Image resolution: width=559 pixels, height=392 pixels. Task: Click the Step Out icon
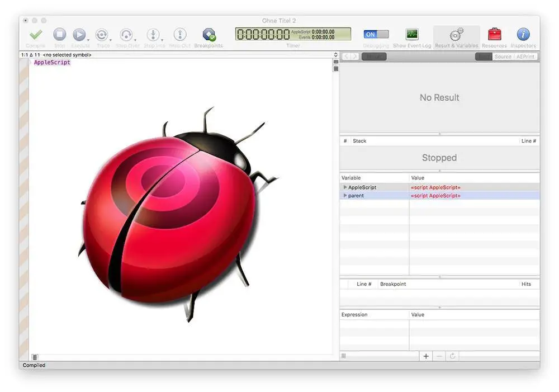tap(180, 34)
